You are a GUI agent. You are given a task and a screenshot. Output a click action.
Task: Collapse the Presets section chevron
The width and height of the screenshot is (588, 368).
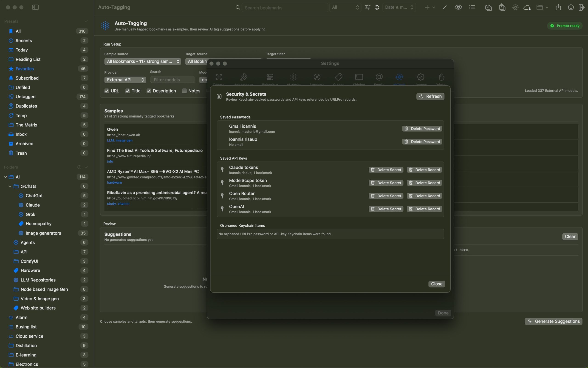(x=86, y=21)
